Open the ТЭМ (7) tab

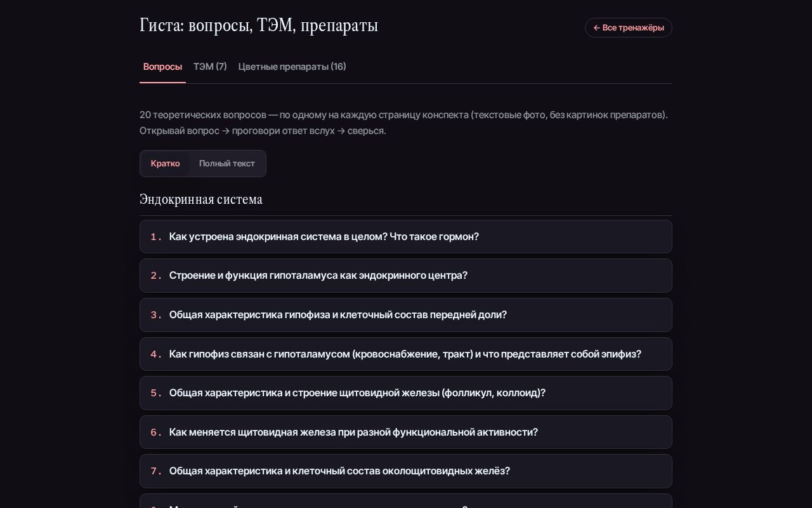click(210, 67)
